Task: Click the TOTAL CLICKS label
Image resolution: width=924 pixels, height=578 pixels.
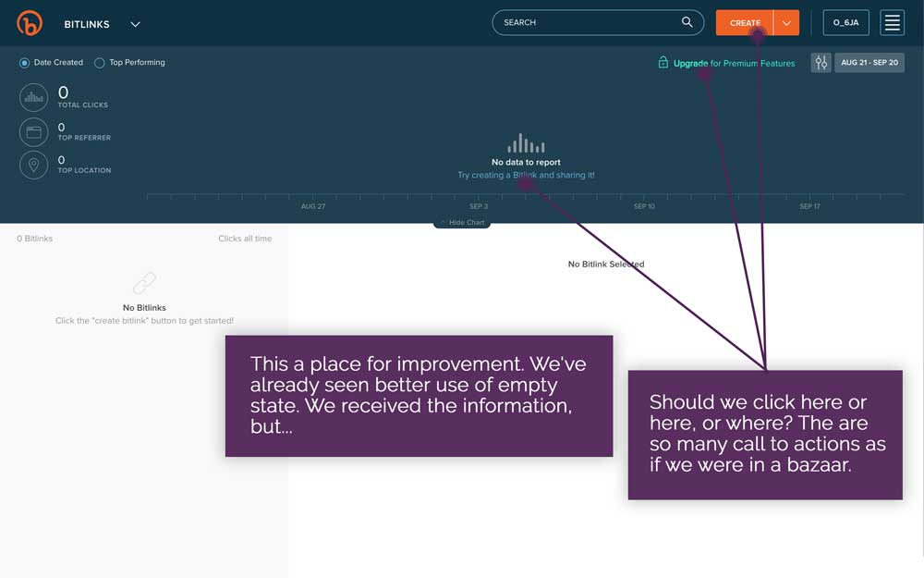Action: click(82, 105)
